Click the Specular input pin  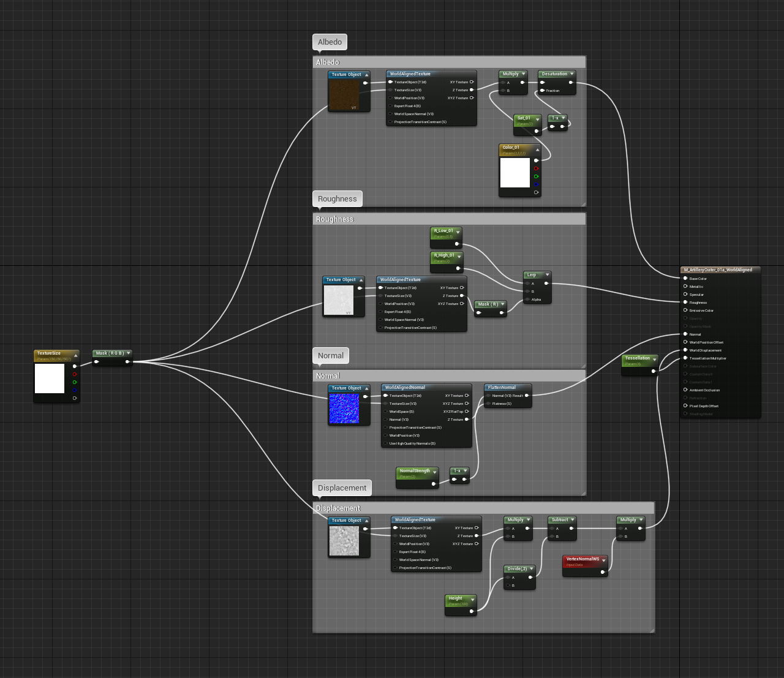point(685,294)
